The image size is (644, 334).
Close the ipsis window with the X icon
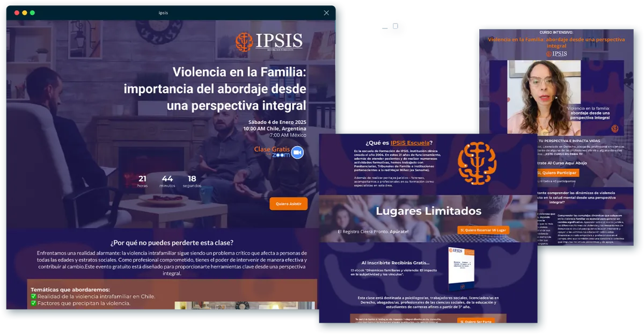[x=326, y=13]
